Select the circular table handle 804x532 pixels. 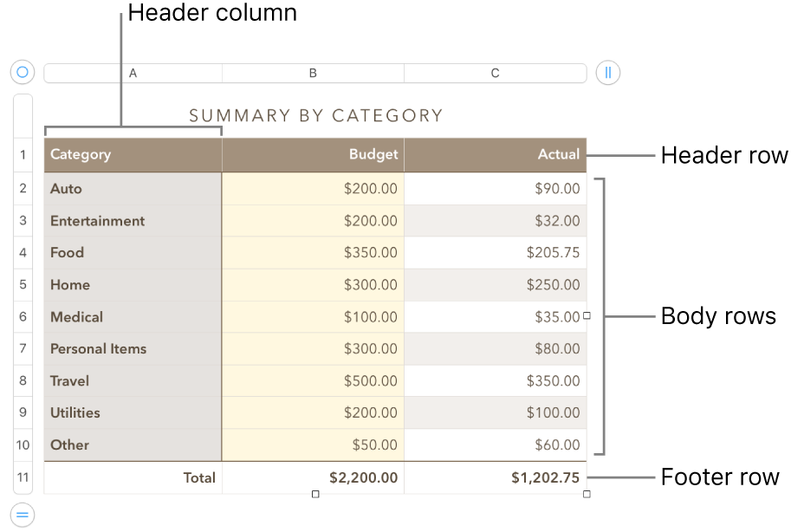[22, 72]
